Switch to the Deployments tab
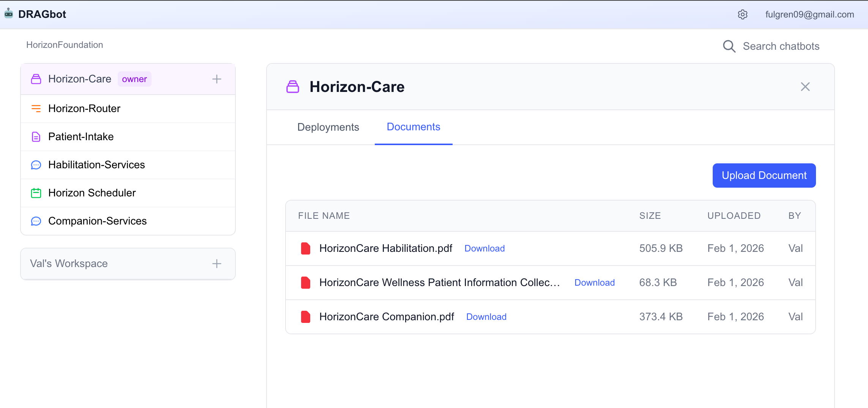 point(328,127)
